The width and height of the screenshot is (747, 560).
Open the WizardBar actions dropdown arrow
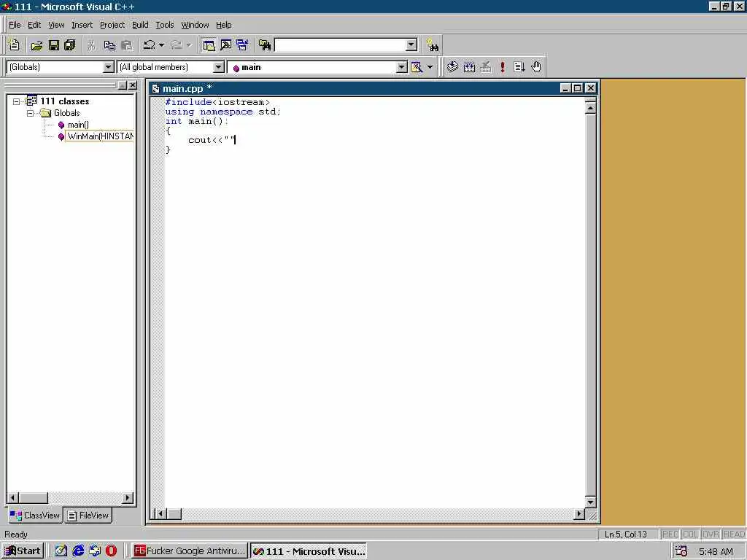tap(430, 67)
